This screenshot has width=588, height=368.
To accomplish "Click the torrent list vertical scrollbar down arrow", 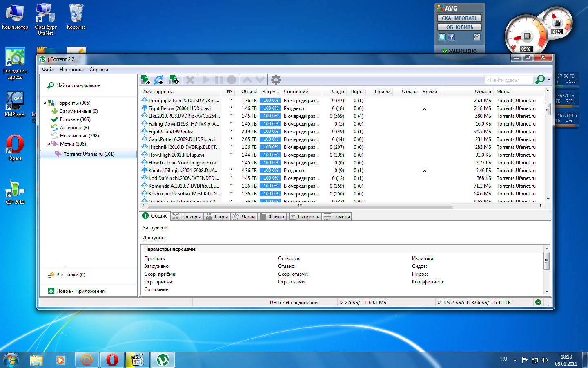I will 548,199.
